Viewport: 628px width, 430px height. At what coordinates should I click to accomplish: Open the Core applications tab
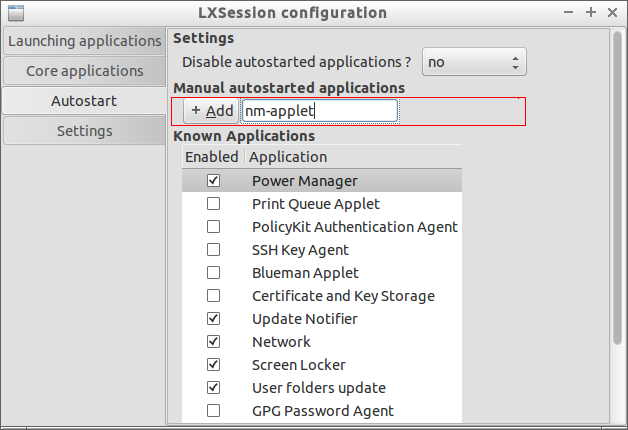pos(85,71)
